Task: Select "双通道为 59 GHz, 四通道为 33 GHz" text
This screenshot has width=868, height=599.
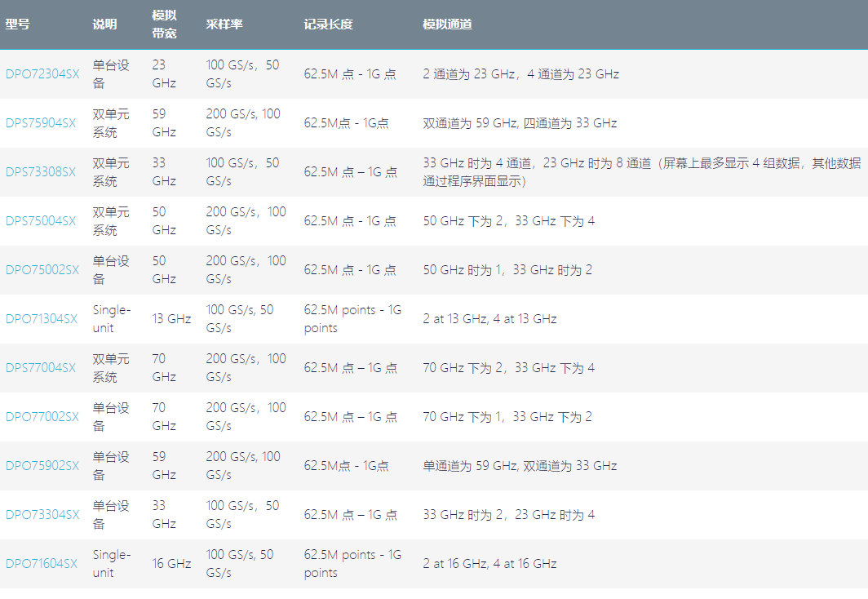Action: pos(520,123)
